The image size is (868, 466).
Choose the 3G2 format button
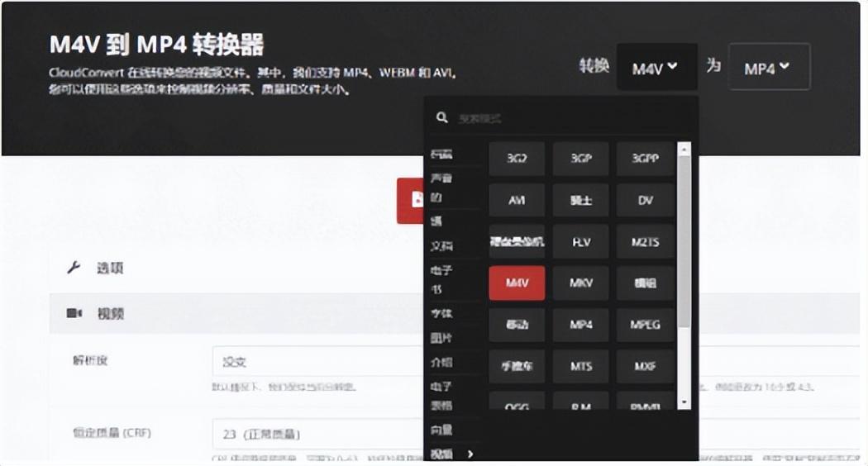[517, 159]
